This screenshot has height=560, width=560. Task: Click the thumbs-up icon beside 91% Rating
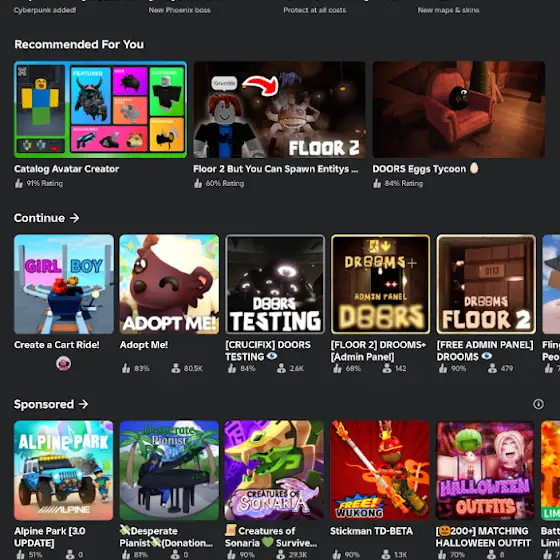pos(19,184)
